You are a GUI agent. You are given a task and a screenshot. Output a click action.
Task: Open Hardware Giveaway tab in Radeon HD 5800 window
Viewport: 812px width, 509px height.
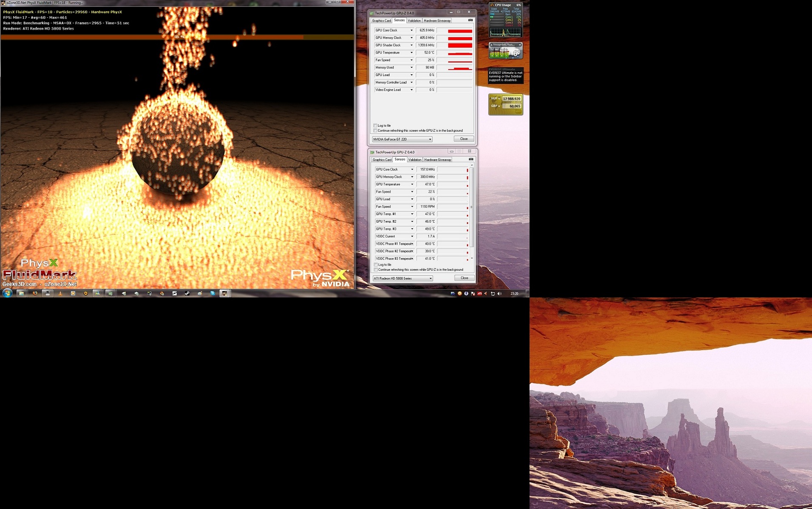[437, 160]
